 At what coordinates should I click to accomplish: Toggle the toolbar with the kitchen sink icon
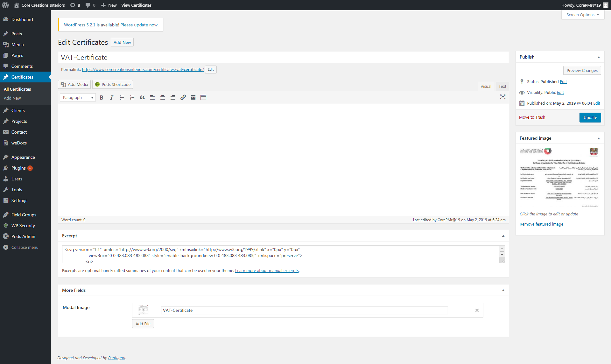coord(203,98)
